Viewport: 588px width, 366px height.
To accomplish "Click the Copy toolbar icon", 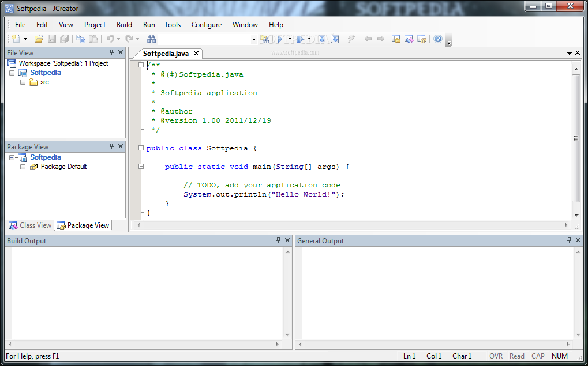I will click(81, 39).
